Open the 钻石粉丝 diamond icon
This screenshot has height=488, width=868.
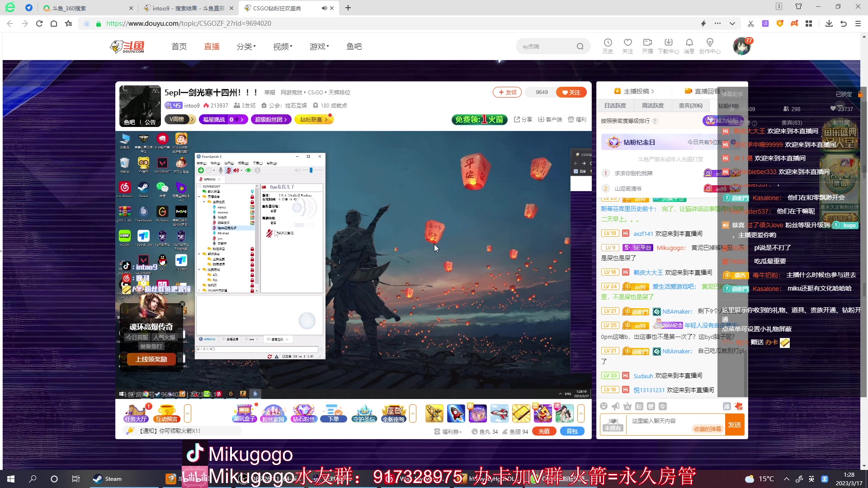click(x=303, y=413)
